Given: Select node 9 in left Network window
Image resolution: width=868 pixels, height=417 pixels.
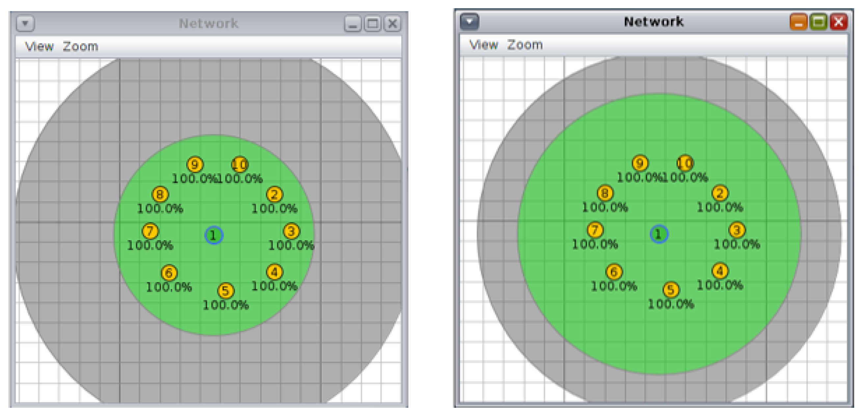Looking at the screenshot, I should [x=195, y=164].
